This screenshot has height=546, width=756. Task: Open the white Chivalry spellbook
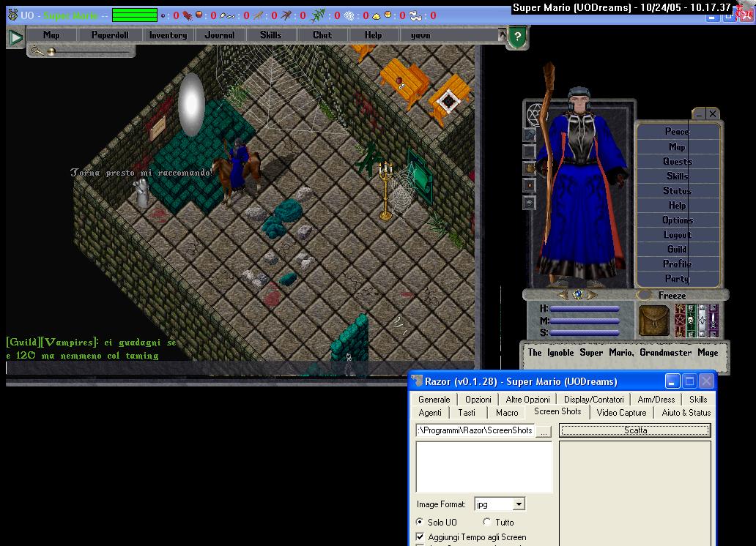[702, 321]
